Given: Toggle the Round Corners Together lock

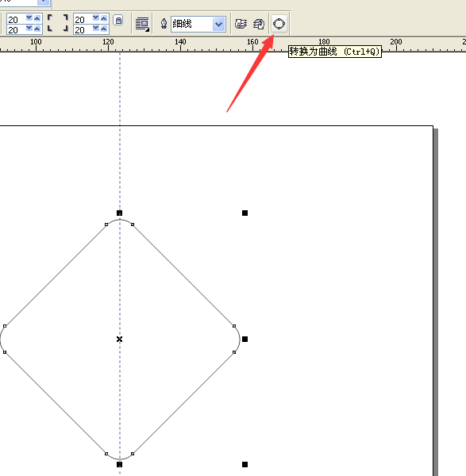Looking at the screenshot, I should (x=118, y=21).
